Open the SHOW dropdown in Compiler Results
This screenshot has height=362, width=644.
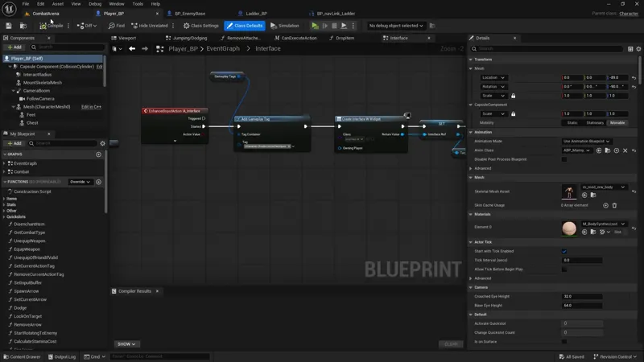click(x=126, y=344)
